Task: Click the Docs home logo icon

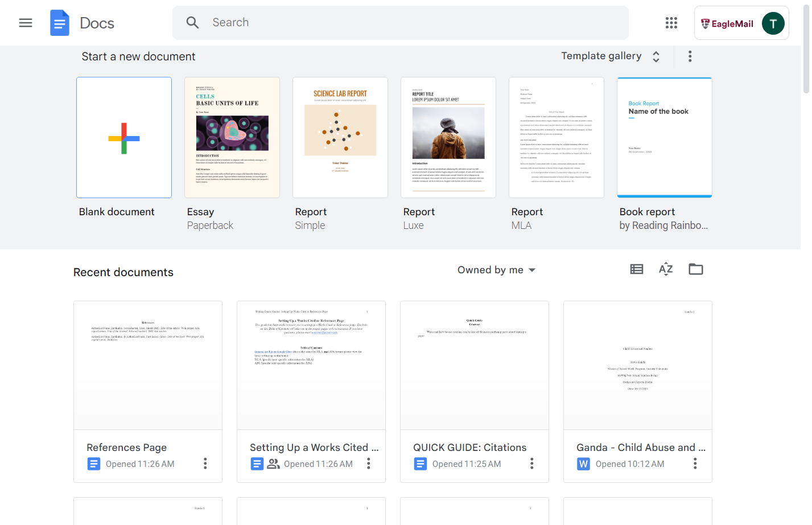Action: (60, 23)
